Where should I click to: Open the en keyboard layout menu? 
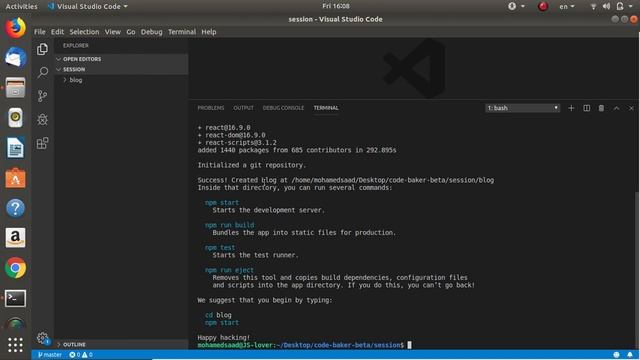(567, 7)
